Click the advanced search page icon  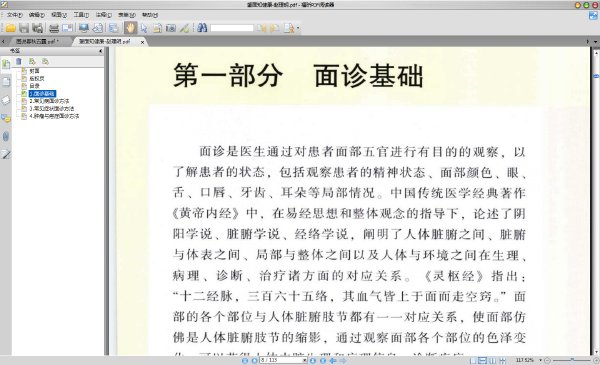289,28
